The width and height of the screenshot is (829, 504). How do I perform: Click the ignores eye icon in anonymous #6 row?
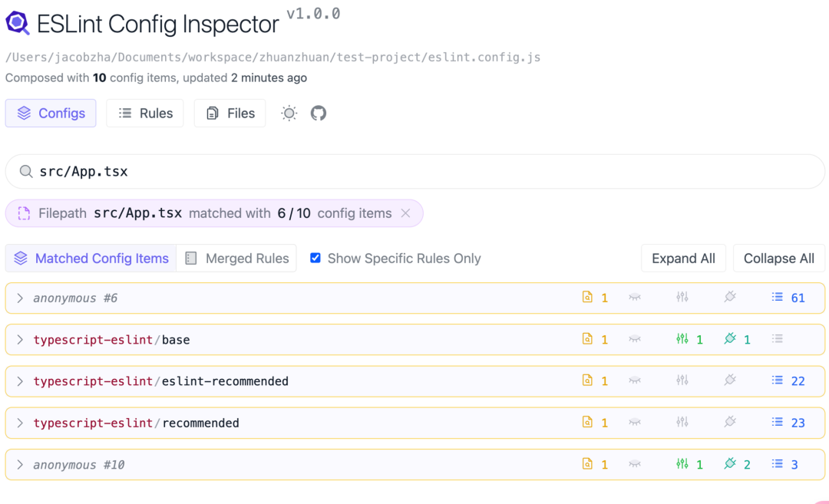635,298
